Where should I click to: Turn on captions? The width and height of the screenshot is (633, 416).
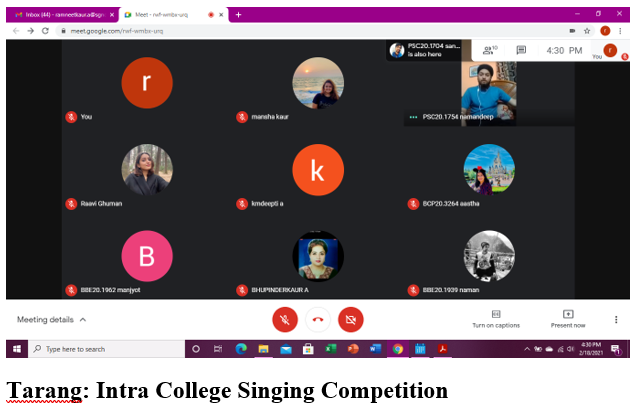click(x=496, y=319)
